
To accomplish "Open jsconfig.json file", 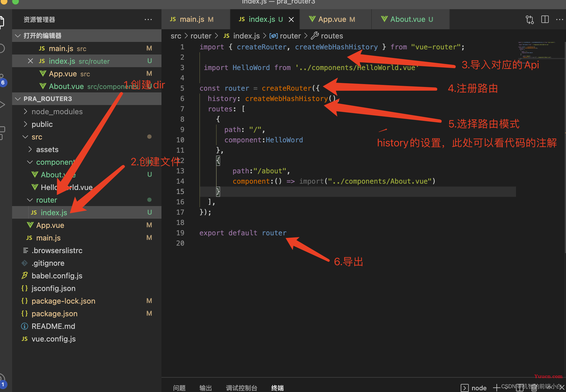I will click(x=87, y=288).
